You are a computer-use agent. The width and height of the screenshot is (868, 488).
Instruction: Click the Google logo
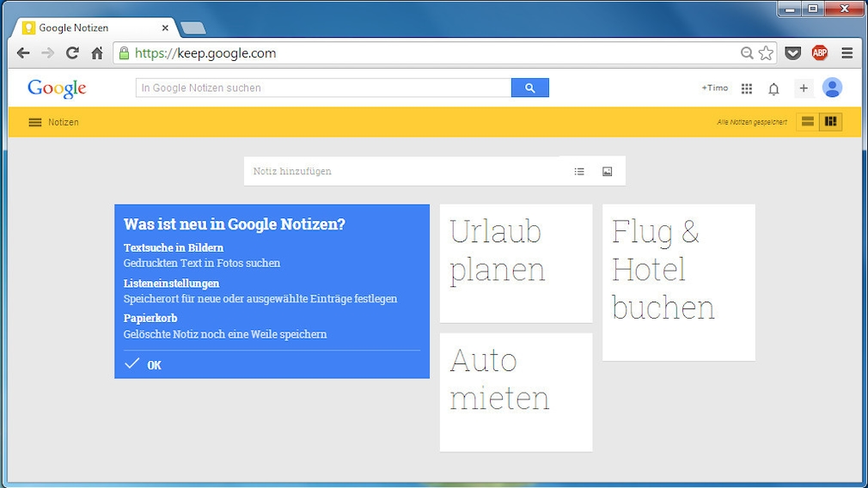pos(57,88)
